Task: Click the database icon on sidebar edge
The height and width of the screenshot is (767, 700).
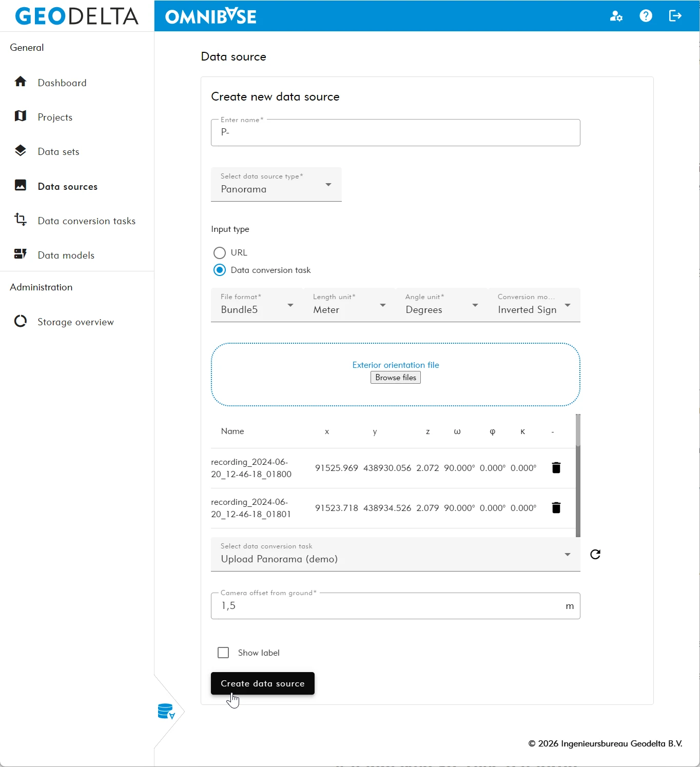Action: pyautogui.click(x=166, y=712)
